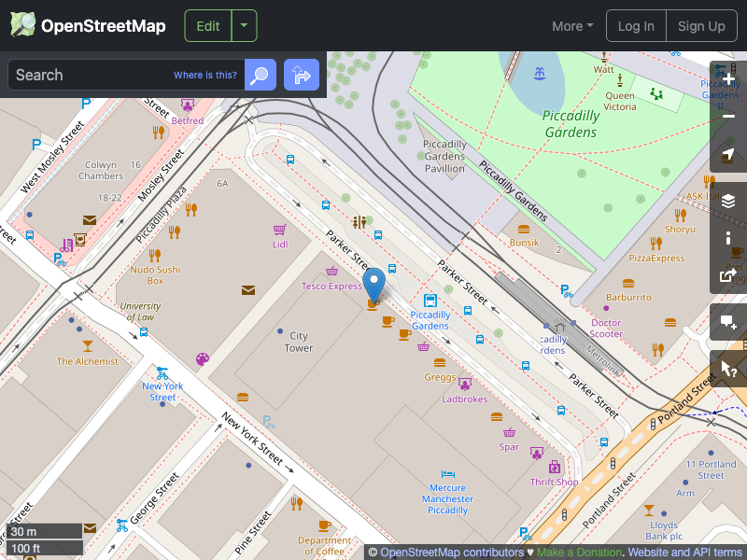Zoom in on the map
This screenshot has height=560, width=747.
[x=727, y=79]
